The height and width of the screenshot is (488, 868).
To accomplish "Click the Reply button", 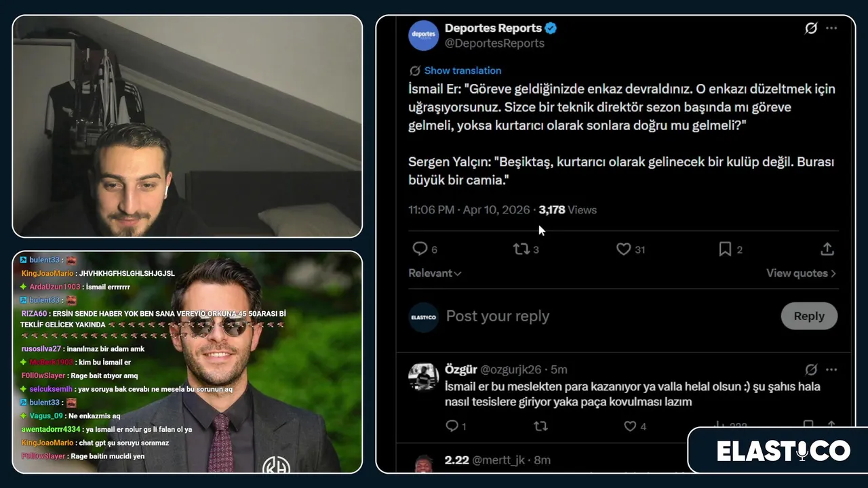I will pyautogui.click(x=809, y=316).
